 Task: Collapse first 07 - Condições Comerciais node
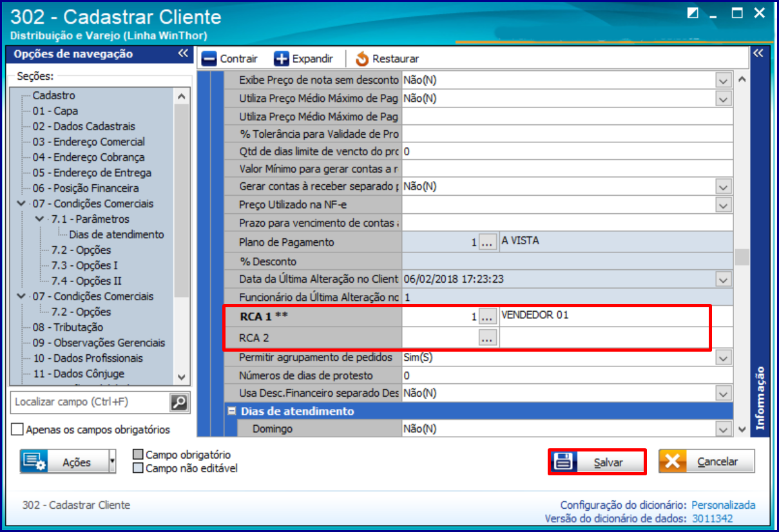[20, 204]
